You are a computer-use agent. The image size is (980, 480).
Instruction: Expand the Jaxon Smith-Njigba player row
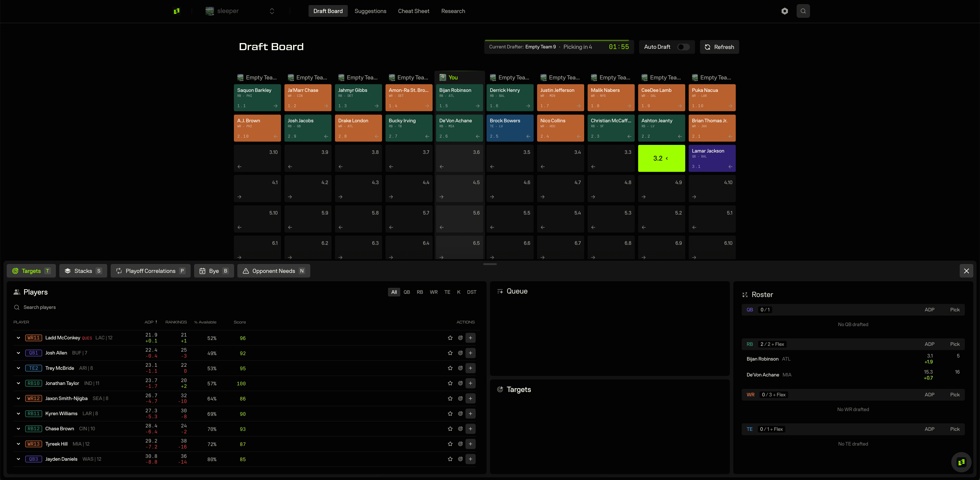[18, 399]
